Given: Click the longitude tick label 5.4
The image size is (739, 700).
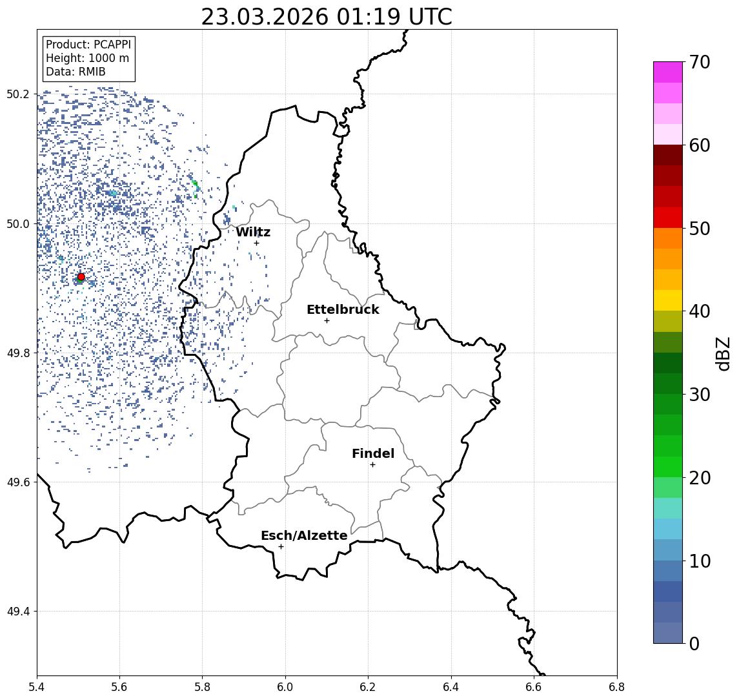Looking at the screenshot, I should coord(37,687).
